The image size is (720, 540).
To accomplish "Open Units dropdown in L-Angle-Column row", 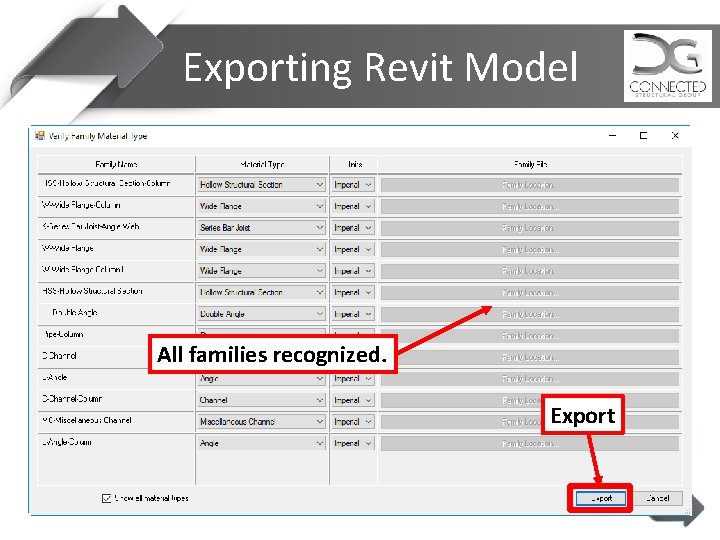I will click(x=353, y=443).
